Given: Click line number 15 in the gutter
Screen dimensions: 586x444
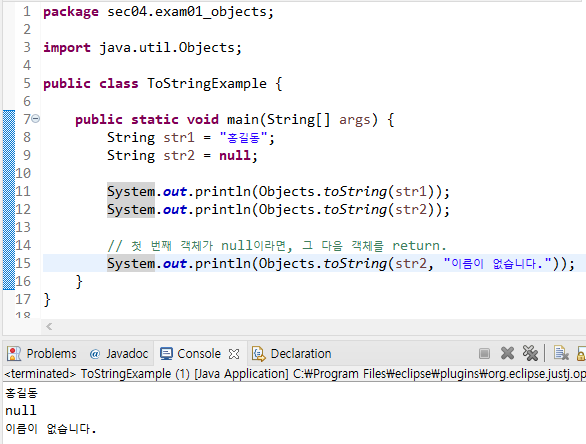Looking at the screenshot, I should (23, 263).
